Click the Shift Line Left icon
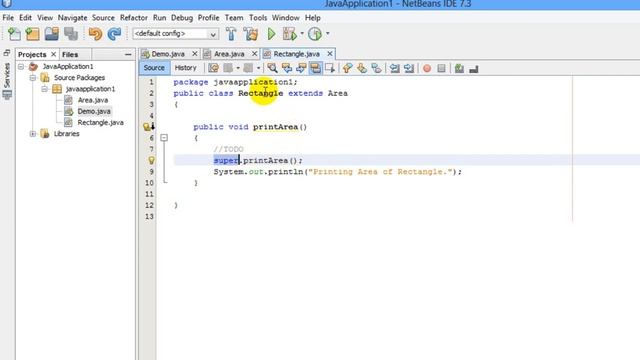Viewport: 640px width, 360px height. 394,68
